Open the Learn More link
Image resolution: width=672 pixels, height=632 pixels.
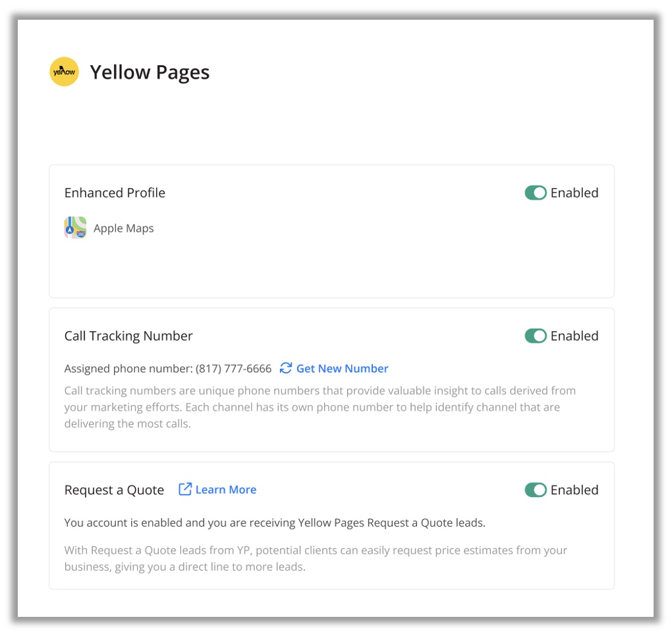point(225,490)
